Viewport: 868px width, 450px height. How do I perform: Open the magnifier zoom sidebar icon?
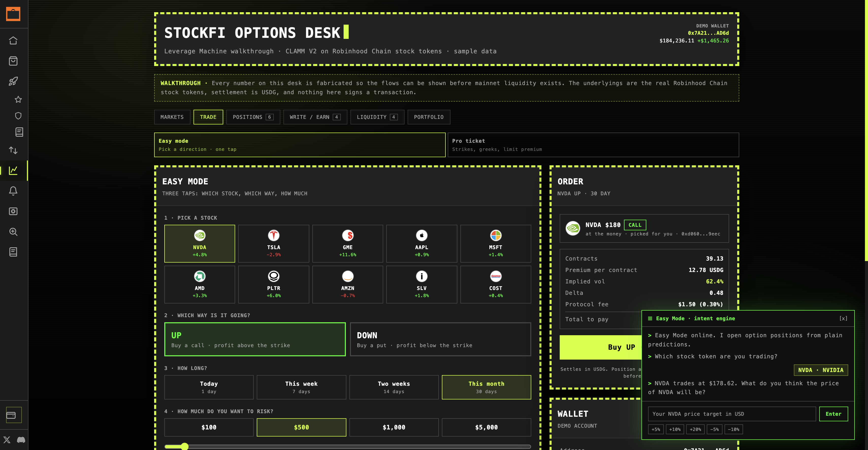(x=13, y=232)
